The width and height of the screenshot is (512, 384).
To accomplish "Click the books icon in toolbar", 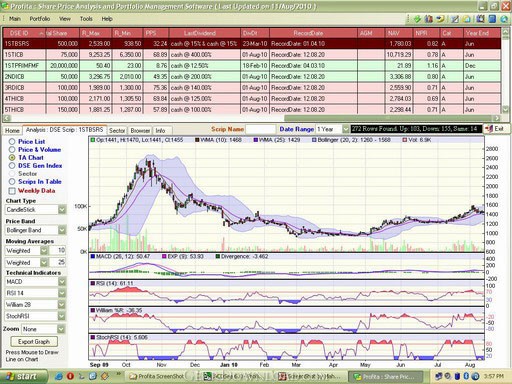I will 429,19.
